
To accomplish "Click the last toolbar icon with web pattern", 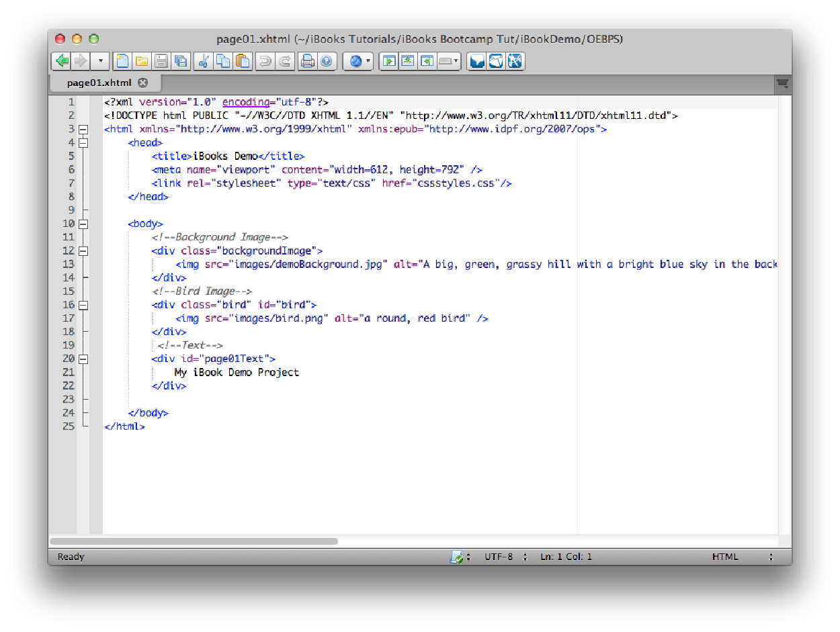I will click(515, 61).
